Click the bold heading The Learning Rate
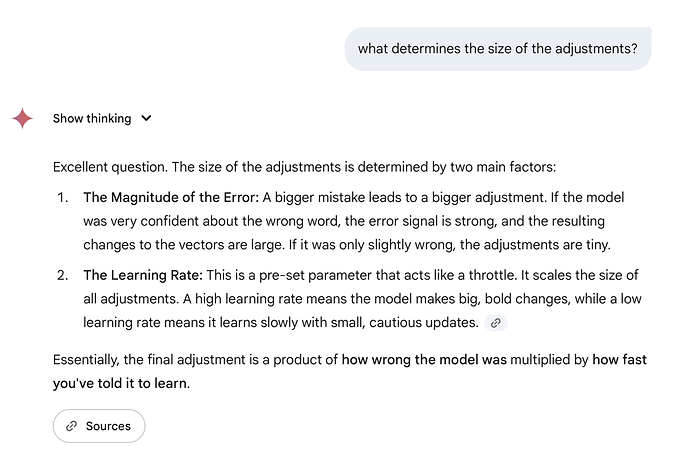Viewport: 690px width, 453px height. click(x=143, y=275)
